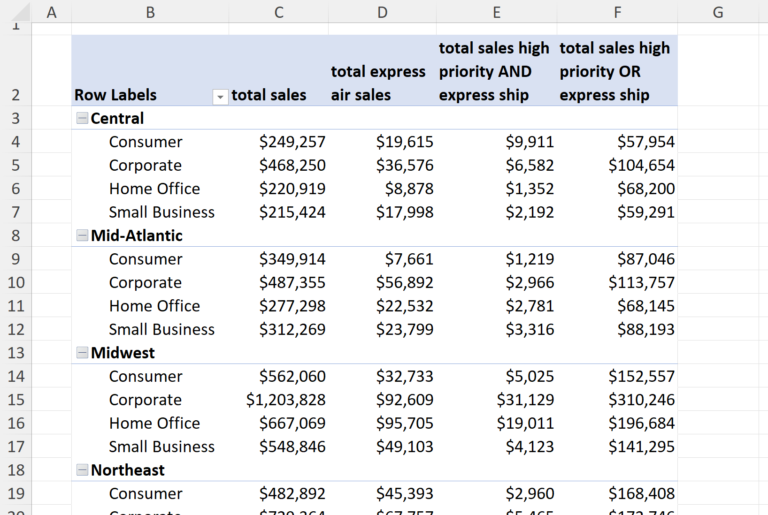Collapse the Central region group

[x=82, y=118]
